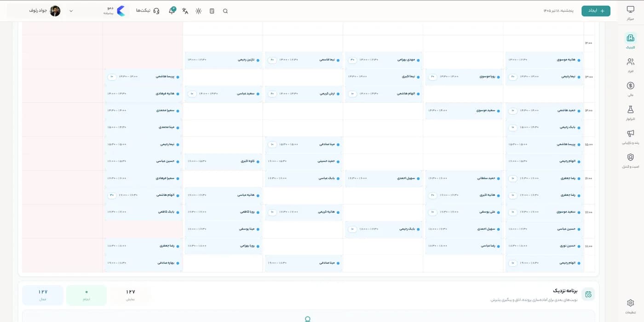Open the Desktop (میزکار) monitor icon
644x322 pixels.
point(630,12)
